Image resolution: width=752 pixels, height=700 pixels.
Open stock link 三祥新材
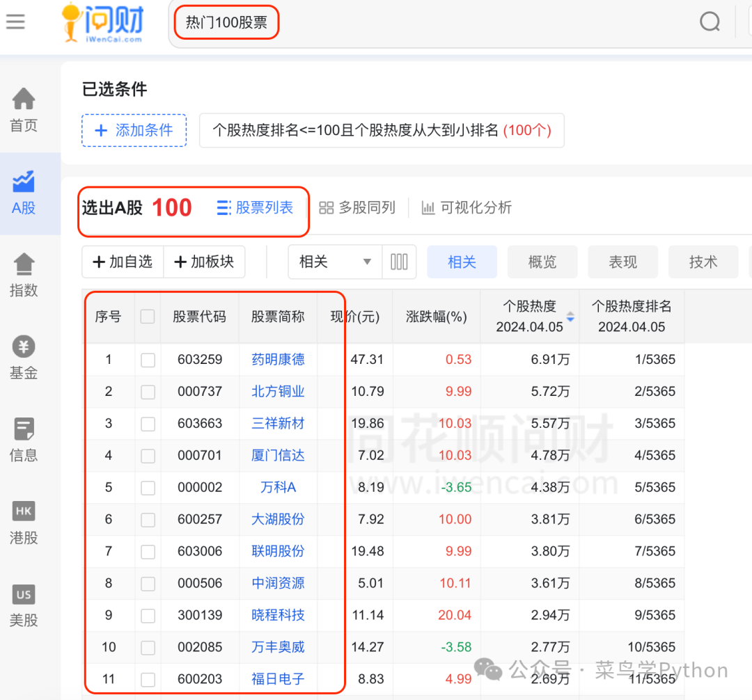278,423
